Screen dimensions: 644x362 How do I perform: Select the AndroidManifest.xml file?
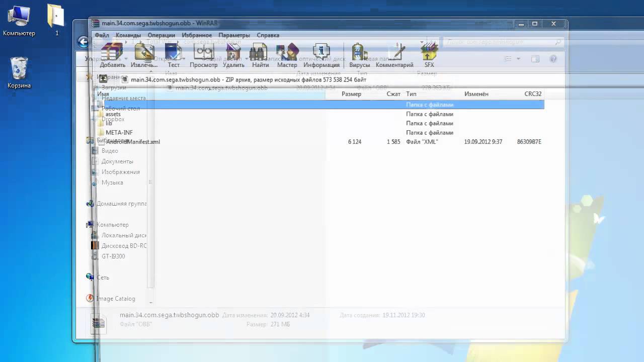[x=132, y=142]
